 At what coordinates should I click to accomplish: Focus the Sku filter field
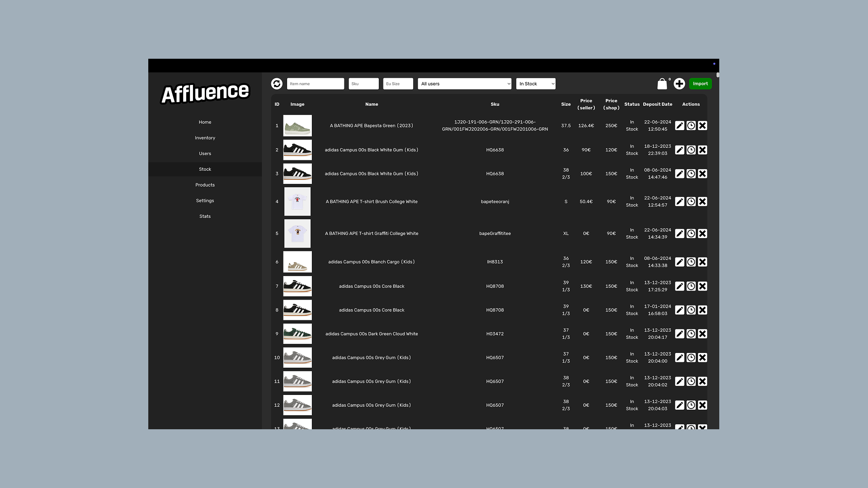[x=363, y=84]
